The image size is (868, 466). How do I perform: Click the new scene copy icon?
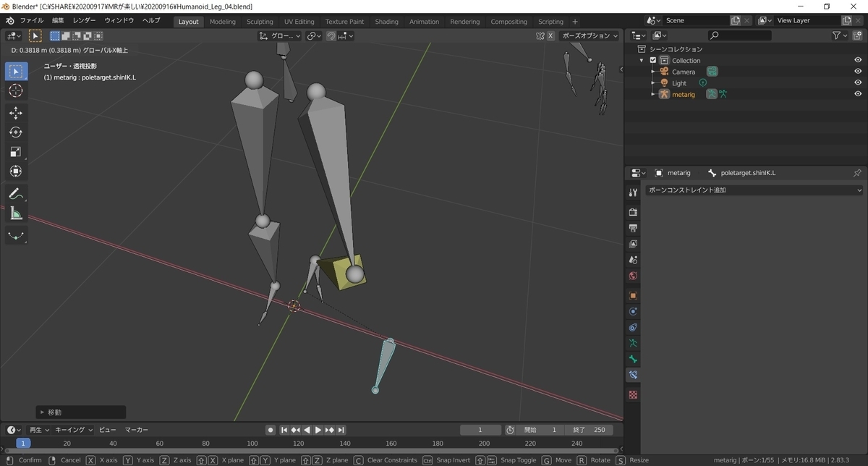[736, 20]
